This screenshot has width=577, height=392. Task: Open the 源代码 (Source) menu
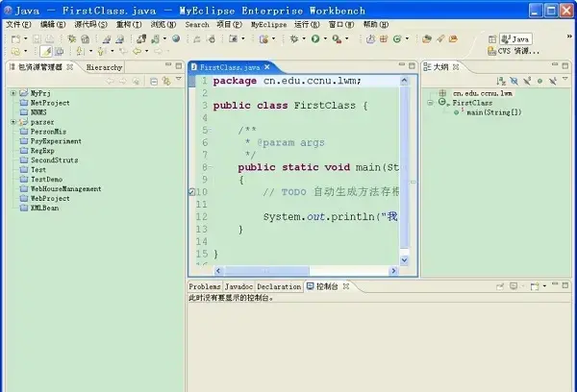[x=91, y=25]
